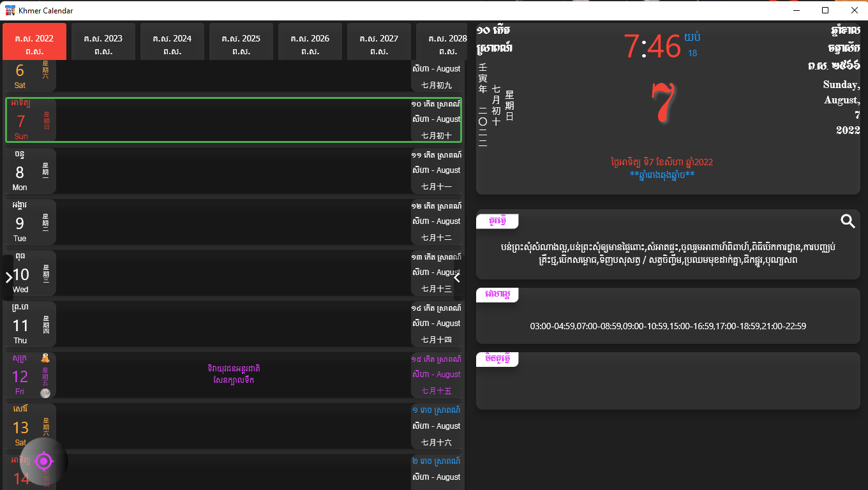The image size is (868, 490).
Task: Close the Khmer Calendar window
Action: point(854,10)
